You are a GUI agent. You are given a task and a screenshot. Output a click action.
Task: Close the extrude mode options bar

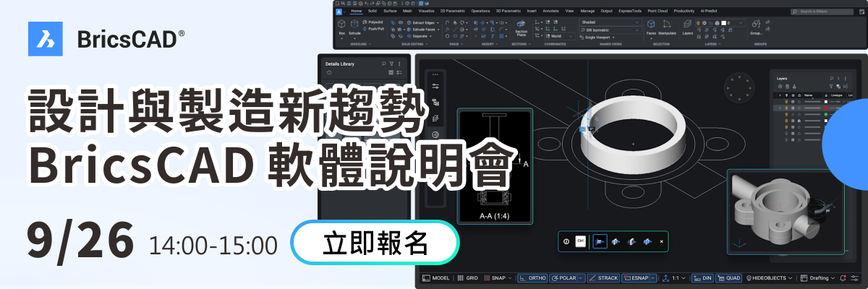coord(661,241)
